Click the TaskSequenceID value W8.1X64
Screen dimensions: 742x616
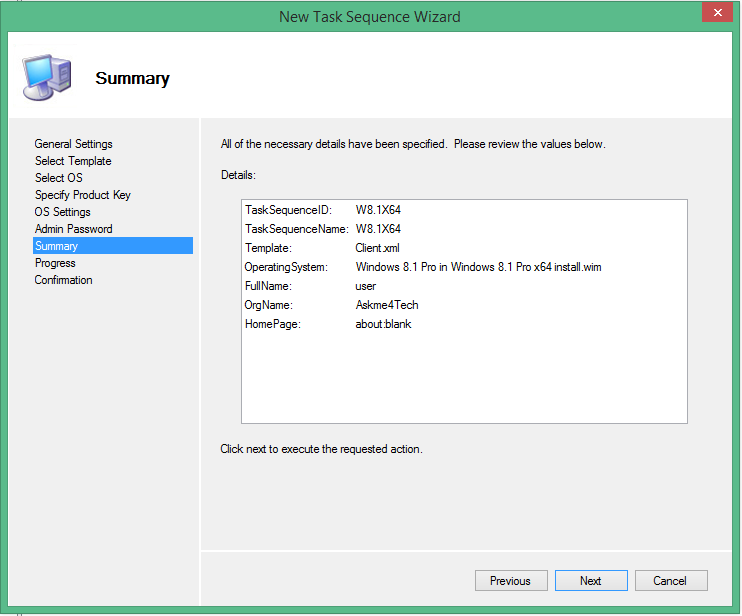(378, 210)
